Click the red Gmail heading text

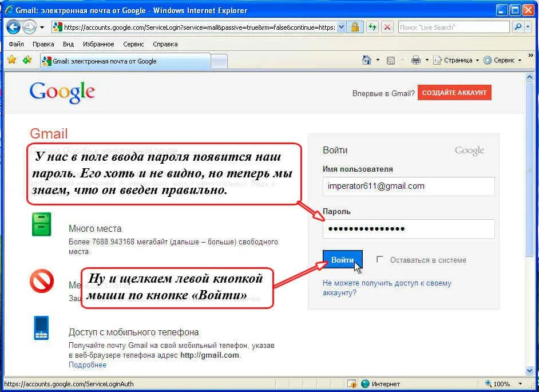[x=49, y=133]
